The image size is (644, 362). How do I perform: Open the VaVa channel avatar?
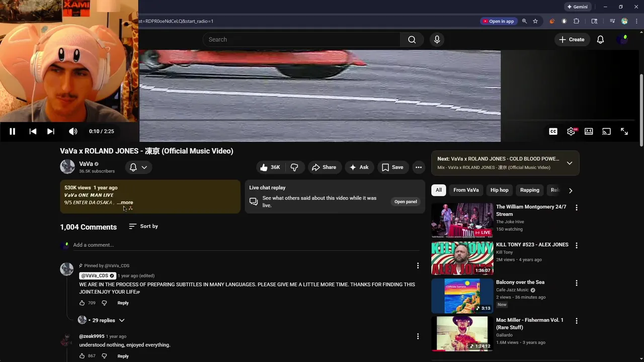pyautogui.click(x=67, y=167)
